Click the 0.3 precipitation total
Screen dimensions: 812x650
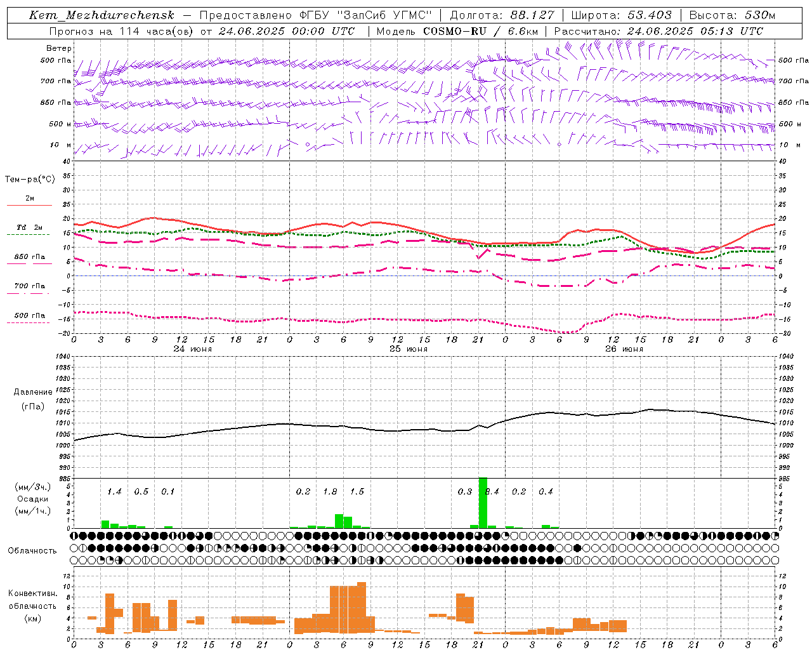pos(464,492)
